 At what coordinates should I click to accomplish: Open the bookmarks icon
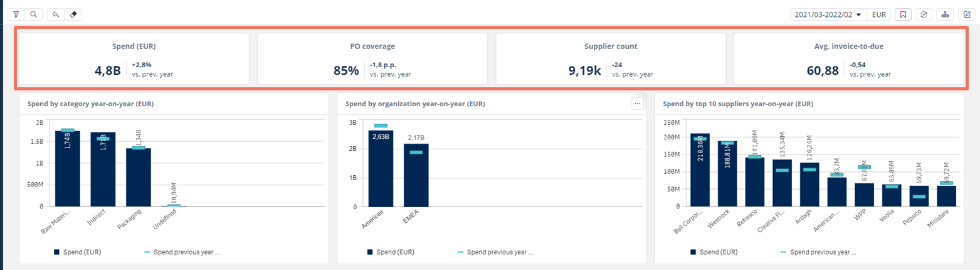point(902,14)
